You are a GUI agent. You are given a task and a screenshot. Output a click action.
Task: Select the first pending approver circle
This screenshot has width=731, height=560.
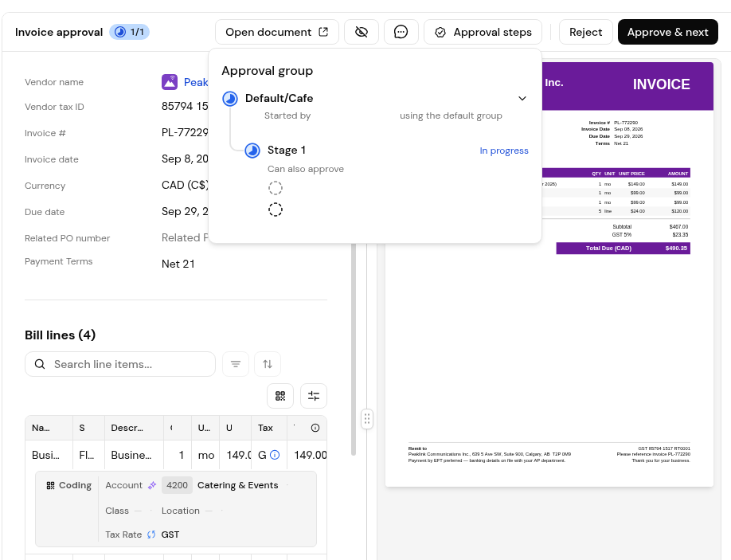pyautogui.click(x=276, y=188)
